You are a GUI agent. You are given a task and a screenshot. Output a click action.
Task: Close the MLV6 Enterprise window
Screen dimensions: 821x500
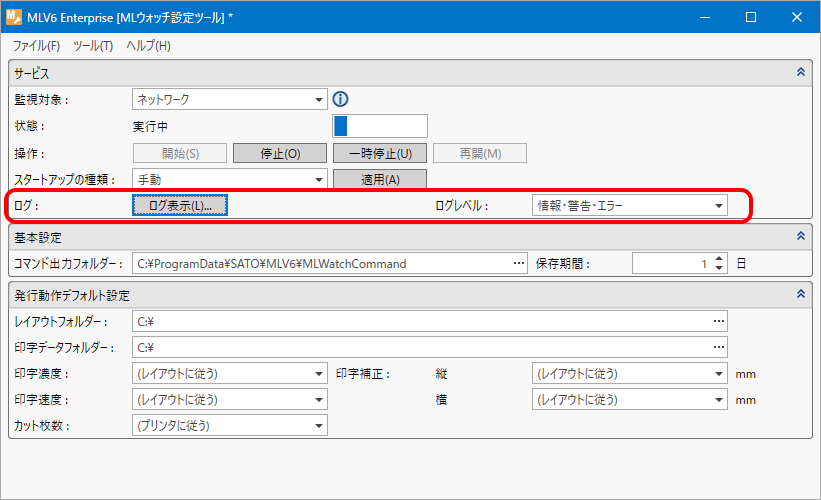797,17
